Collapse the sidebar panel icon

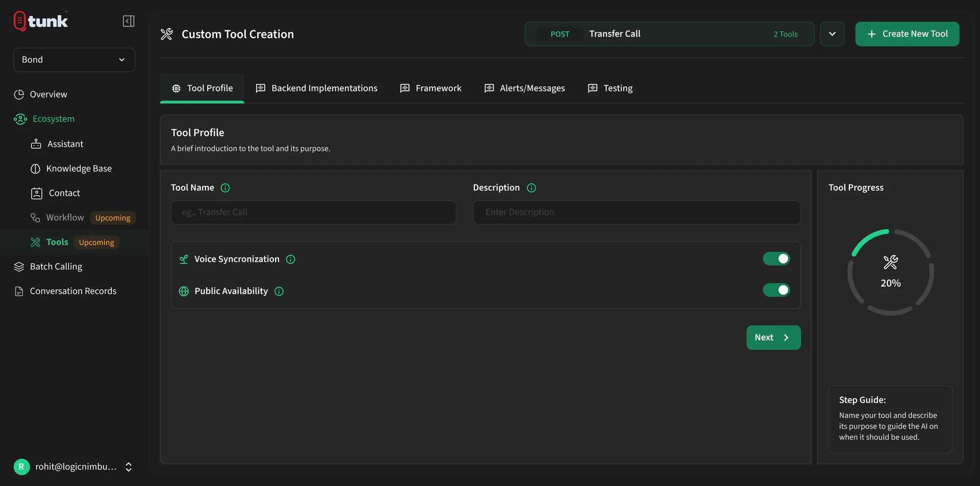pyautogui.click(x=129, y=21)
